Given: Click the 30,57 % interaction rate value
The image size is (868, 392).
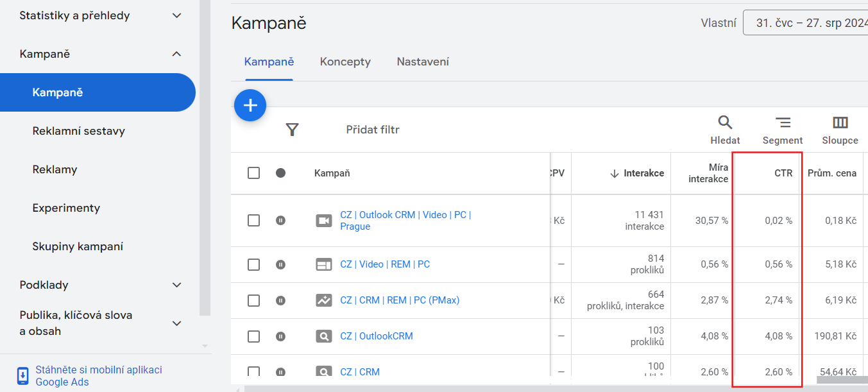Looking at the screenshot, I should [x=711, y=221].
